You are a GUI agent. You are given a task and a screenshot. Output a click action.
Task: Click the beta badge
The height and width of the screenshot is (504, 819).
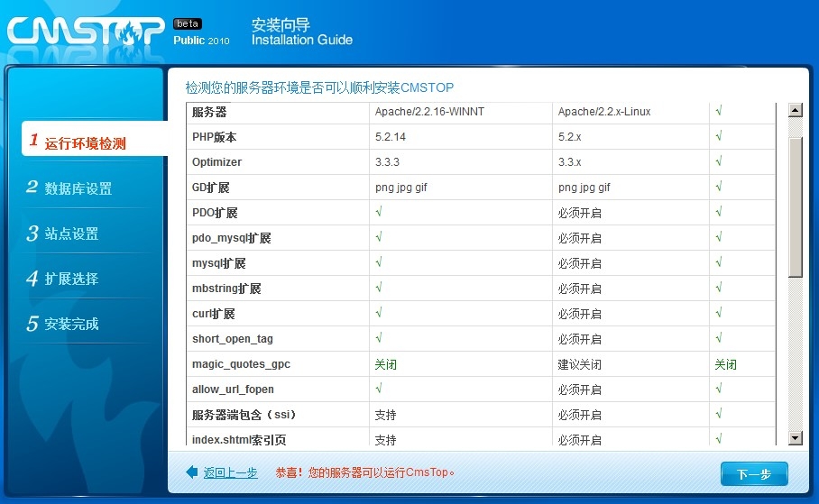click(188, 24)
